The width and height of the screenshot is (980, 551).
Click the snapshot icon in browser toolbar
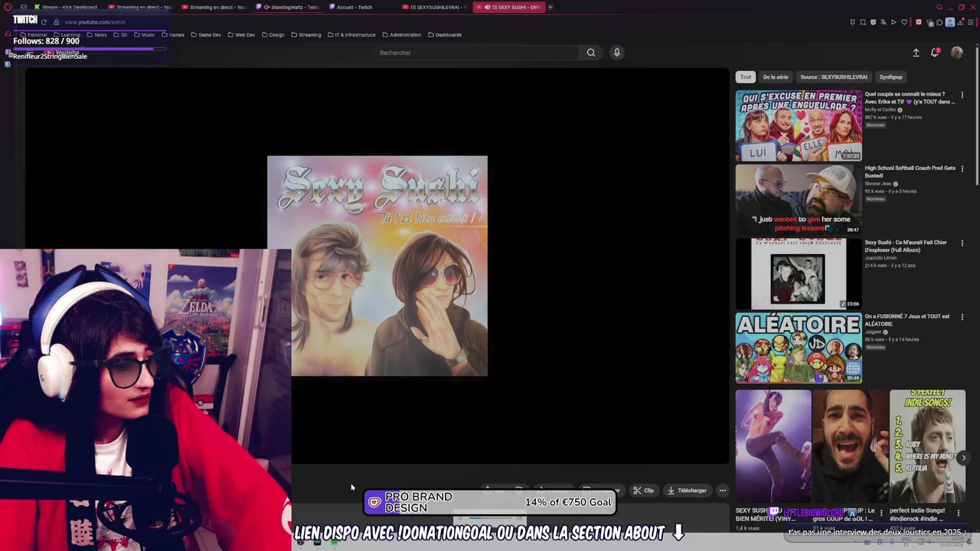click(863, 22)
